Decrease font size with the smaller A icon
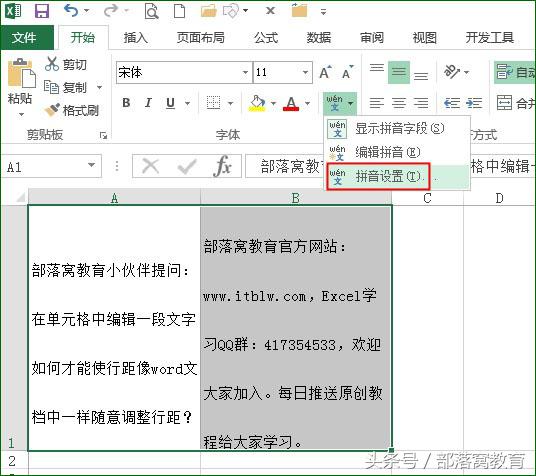The image size is (536, 476). click(348, 72)
